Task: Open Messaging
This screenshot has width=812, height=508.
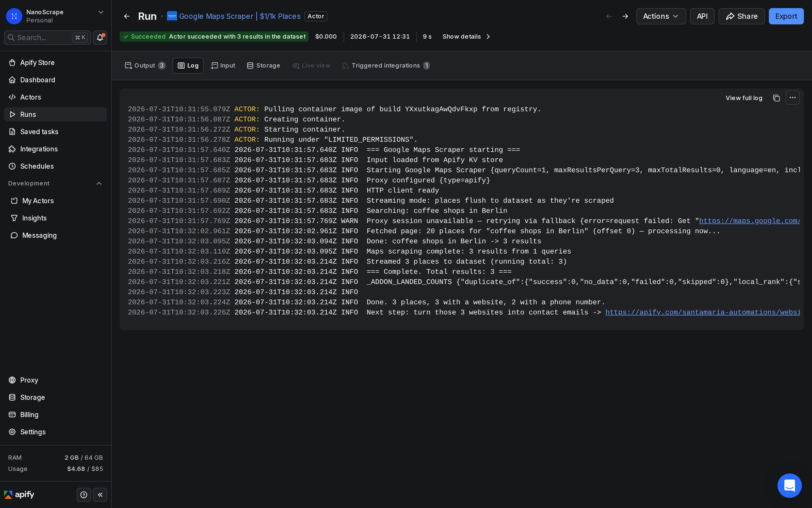Action: pyautogui.click(x=55, y=235)
